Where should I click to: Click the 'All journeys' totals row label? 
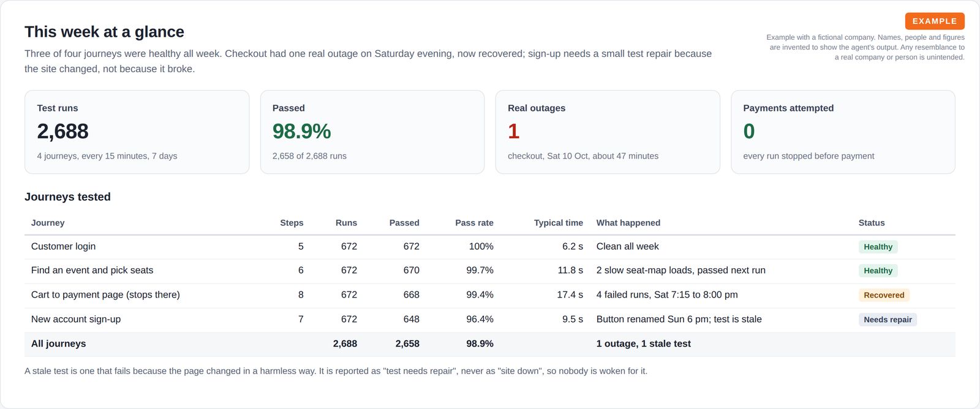pyautogui.click(x=58, y=344)
